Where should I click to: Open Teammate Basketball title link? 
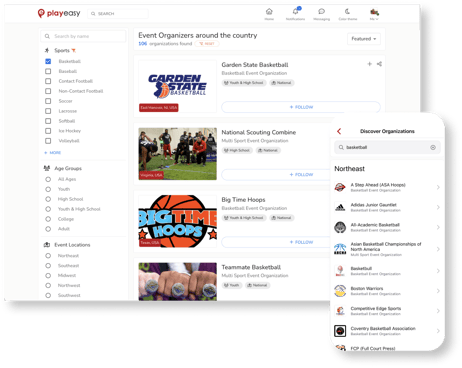point(251,267)
